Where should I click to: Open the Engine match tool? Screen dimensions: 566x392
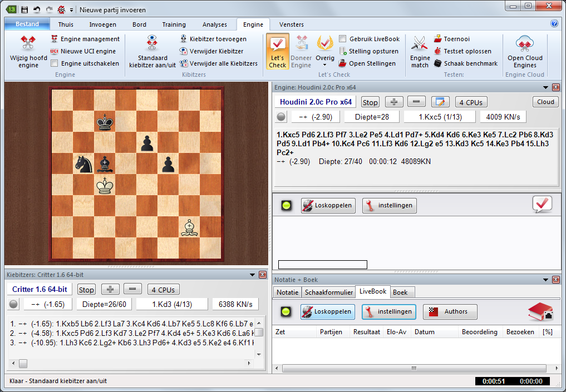pyautogui.click(x=420, y=51)
